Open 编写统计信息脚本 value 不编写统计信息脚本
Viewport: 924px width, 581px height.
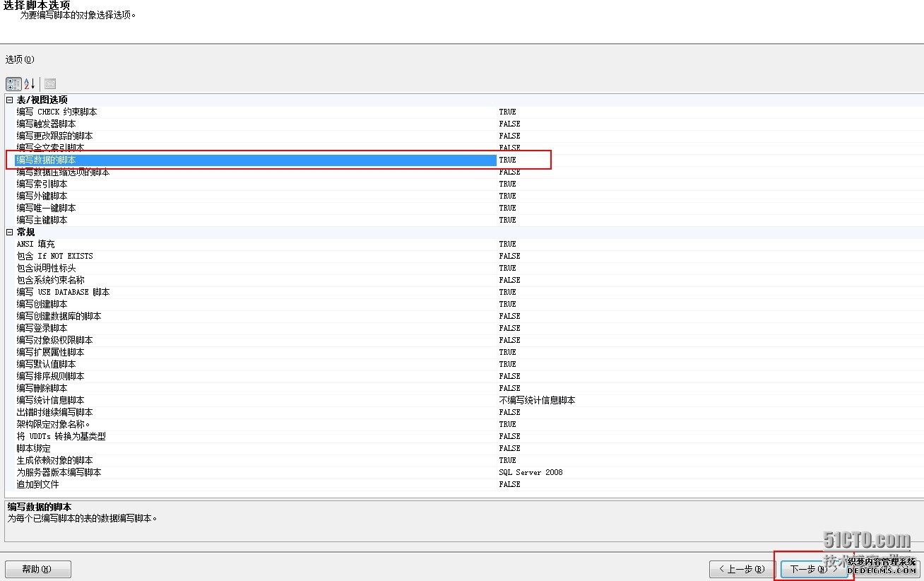[537, 400]
